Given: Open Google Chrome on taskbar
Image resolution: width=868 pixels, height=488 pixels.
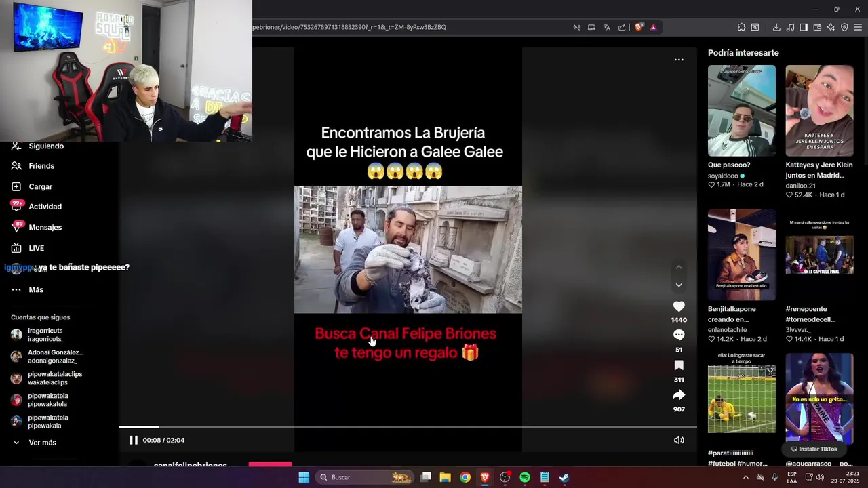Looking at the screenshot, I should tap(465, 477).
